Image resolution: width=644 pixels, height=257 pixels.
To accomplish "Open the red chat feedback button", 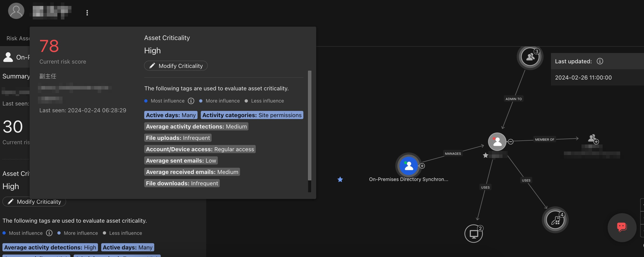I will pos(622,227).
